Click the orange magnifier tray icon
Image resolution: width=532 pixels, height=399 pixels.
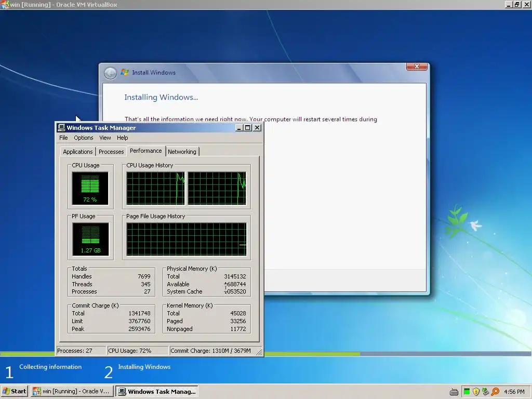coord(495,392)
